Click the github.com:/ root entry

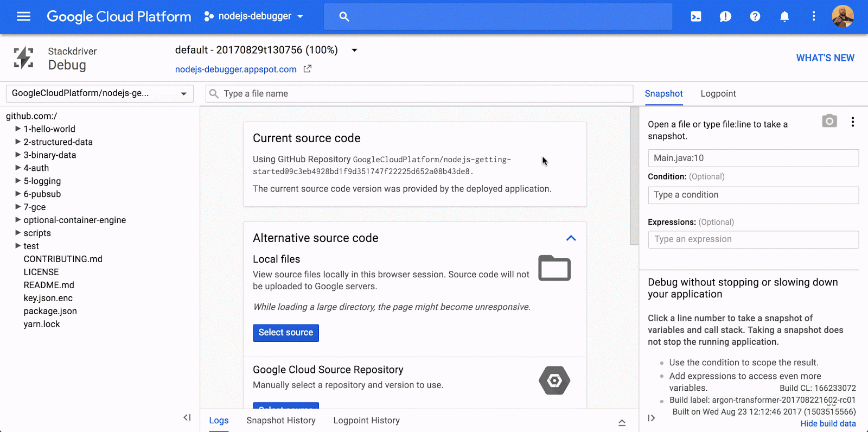[31, 116]
